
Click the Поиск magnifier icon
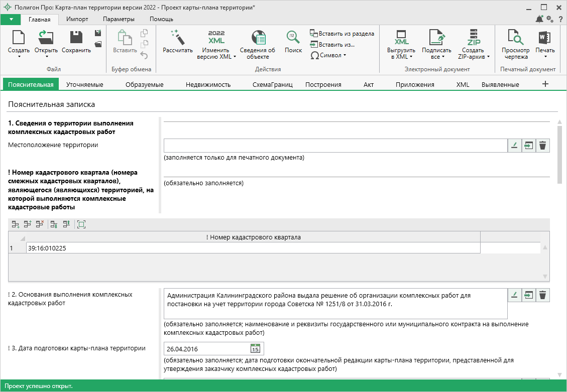pos(293,38)
